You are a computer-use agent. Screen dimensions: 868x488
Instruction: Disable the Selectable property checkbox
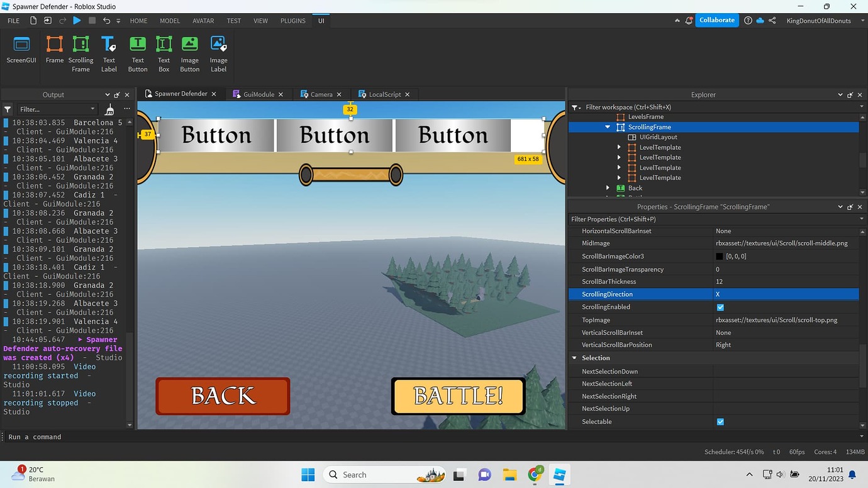pos(720,421)
